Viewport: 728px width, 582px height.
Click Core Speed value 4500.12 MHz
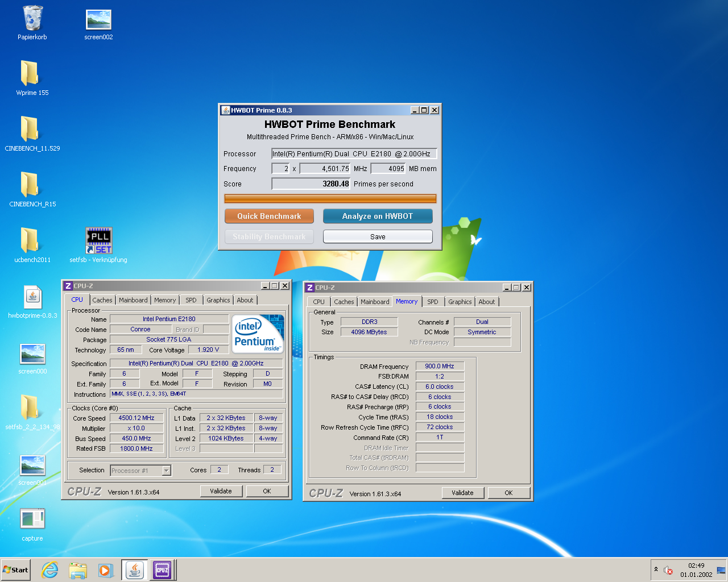tap(136, 418)
